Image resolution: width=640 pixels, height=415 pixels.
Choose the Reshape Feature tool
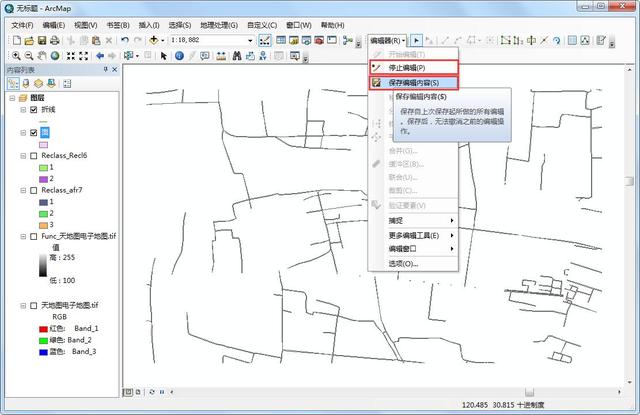518,40
